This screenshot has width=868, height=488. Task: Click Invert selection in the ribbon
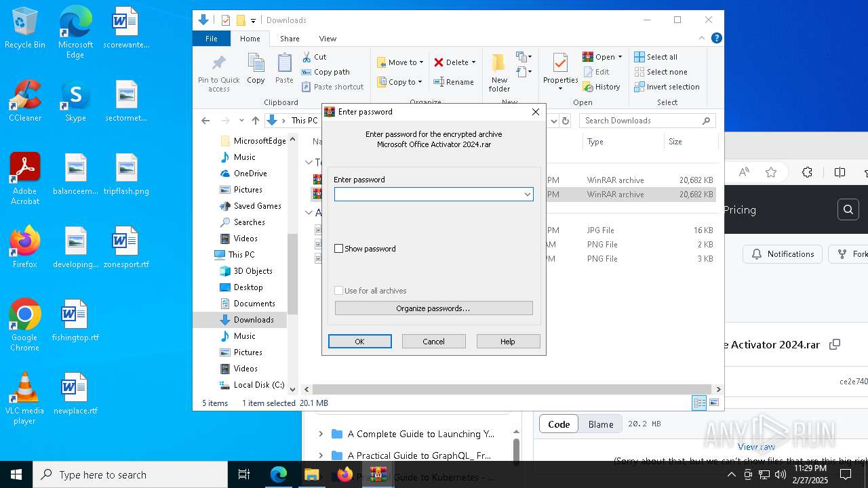667,87
